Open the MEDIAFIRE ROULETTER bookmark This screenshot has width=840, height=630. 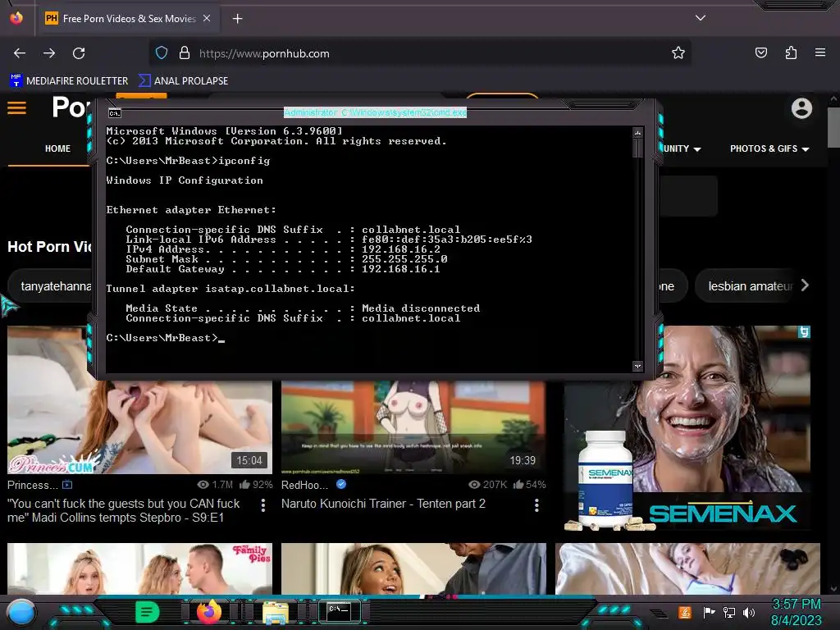(69, 80)
